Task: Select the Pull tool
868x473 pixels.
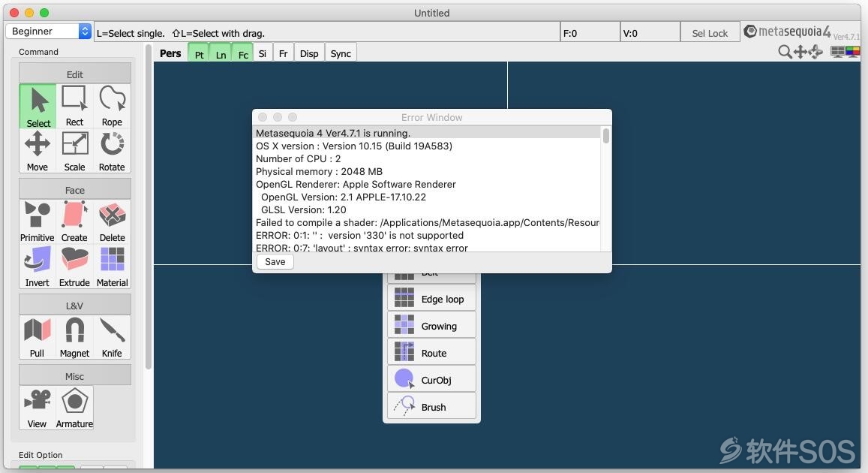Action: click(38, 337)
